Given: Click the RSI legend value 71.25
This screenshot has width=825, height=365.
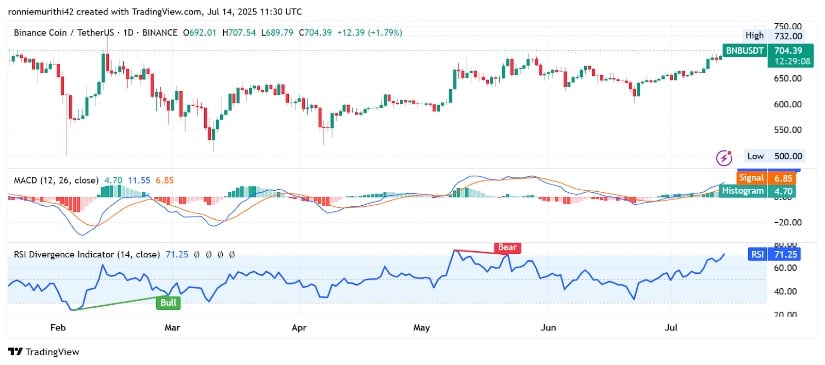Looking at the screenshot, I should 176,255.
